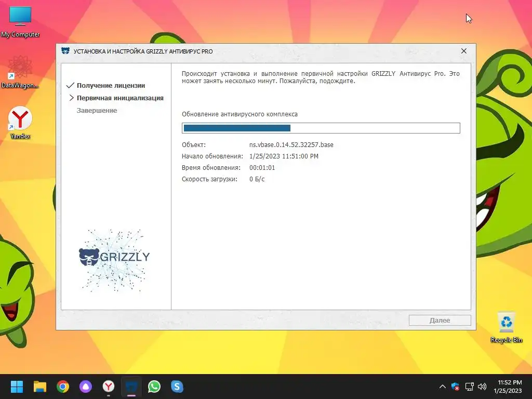Click the elapsed time 00:01:01
Image resolution: width=532 pixels, height=399 pixels.
262,168
